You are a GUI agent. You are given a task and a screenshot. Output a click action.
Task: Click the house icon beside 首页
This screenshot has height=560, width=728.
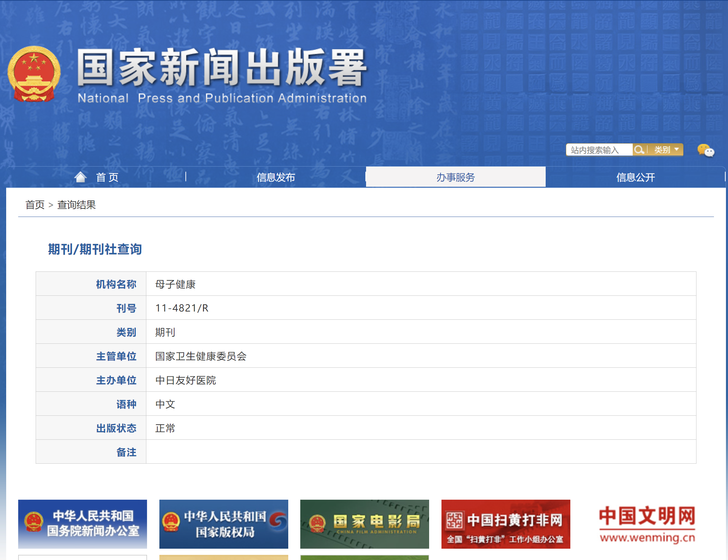point(81,177)
